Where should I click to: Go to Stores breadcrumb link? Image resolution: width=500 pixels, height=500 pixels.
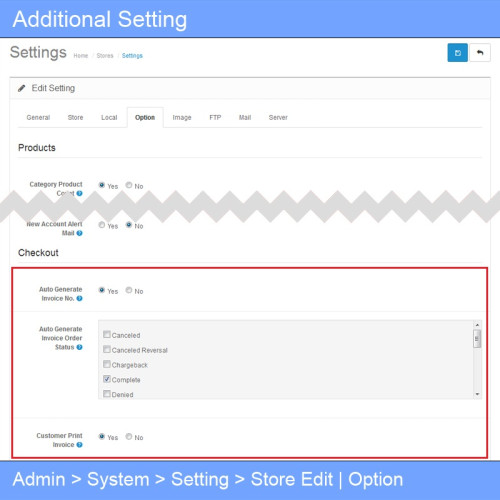pyautogui.click(x=105, y=56)
